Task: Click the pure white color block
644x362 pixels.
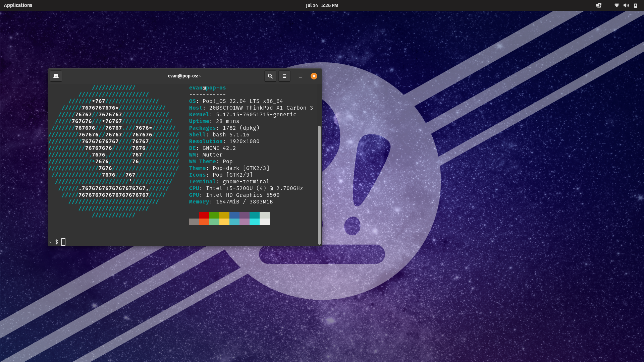Action: [x=265, y=222]
